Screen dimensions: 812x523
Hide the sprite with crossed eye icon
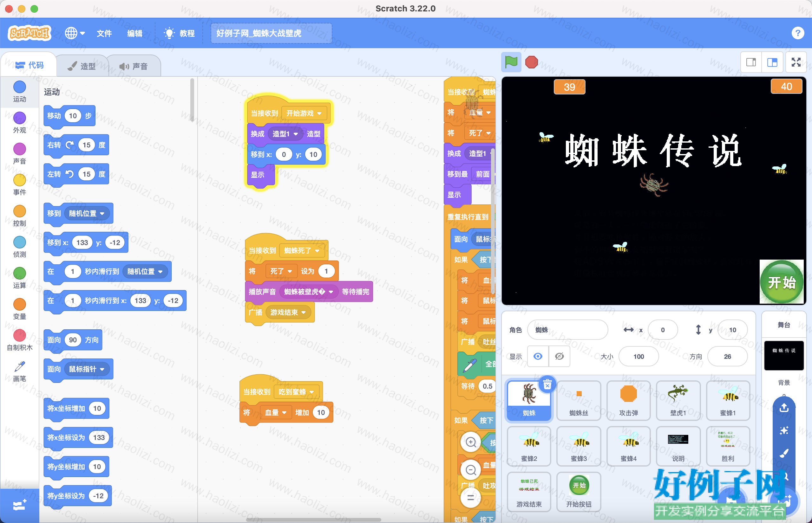point(559,356)
